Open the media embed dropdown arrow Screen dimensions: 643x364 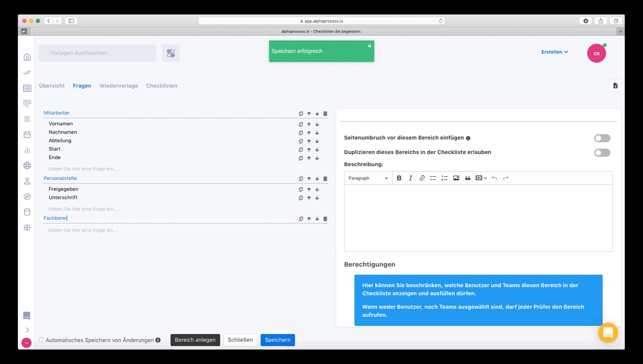[x=485, y=178]
